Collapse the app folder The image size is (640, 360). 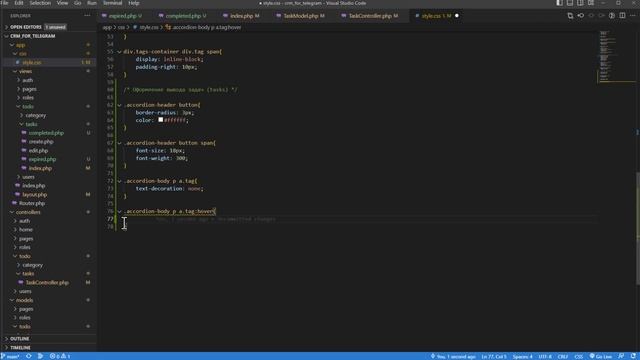coord(48,45)
